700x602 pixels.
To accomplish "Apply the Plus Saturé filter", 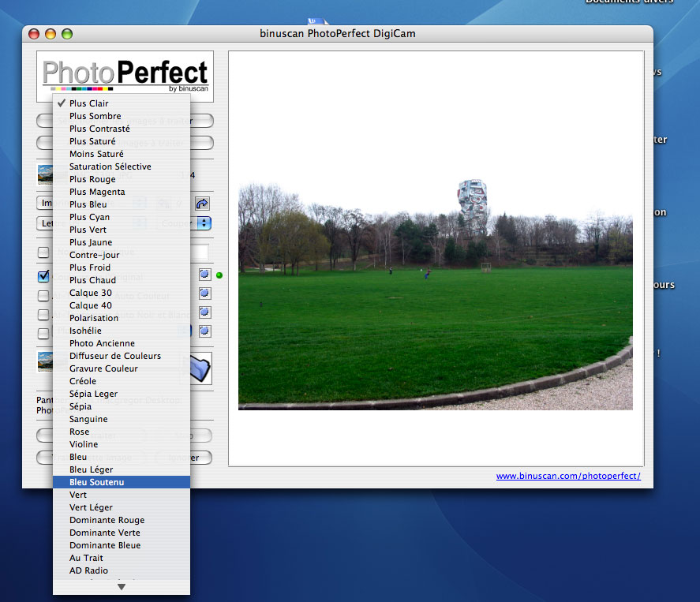I will [x=122, y=141].
